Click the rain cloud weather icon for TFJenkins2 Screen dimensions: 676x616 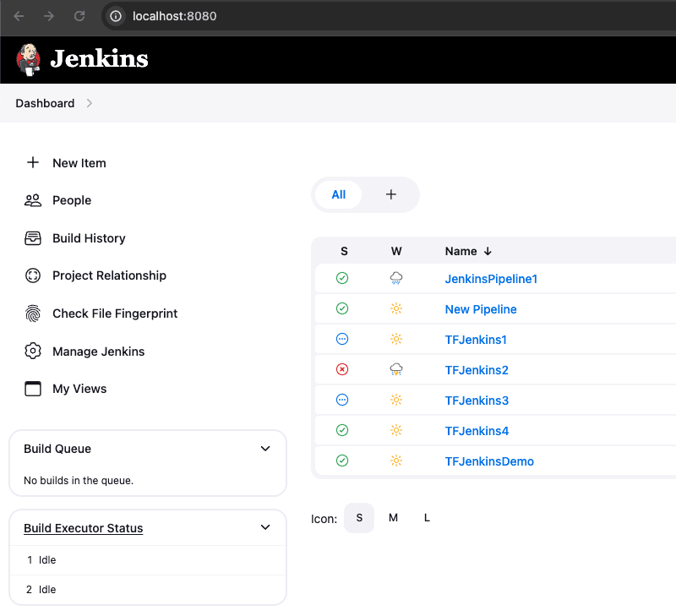(396, 369)
